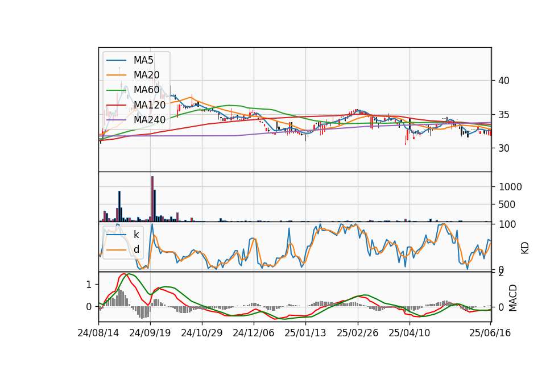Click the 24/08/14 date label
Screen dimensions: 546x392
(x=98, y=333)
